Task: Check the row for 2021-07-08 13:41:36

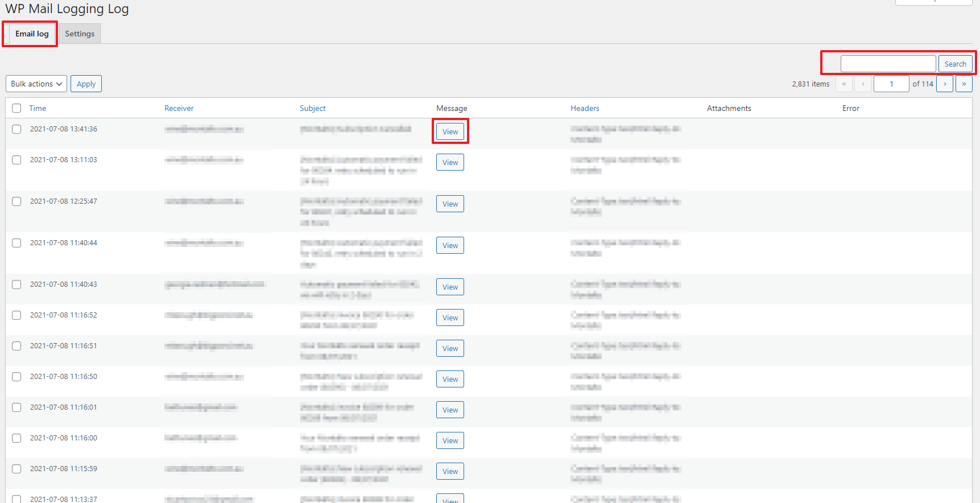Action: pyautogui.click(x=16, y=129)
